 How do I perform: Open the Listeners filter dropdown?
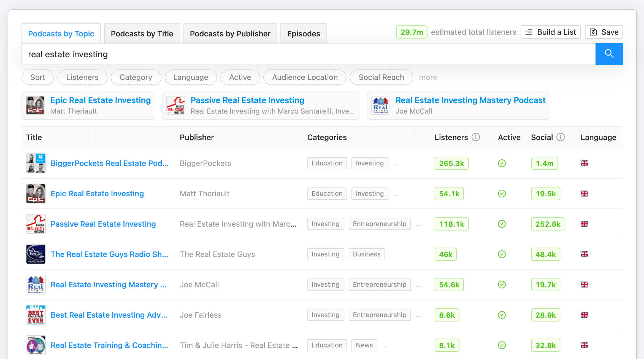[x=82, y=77]
